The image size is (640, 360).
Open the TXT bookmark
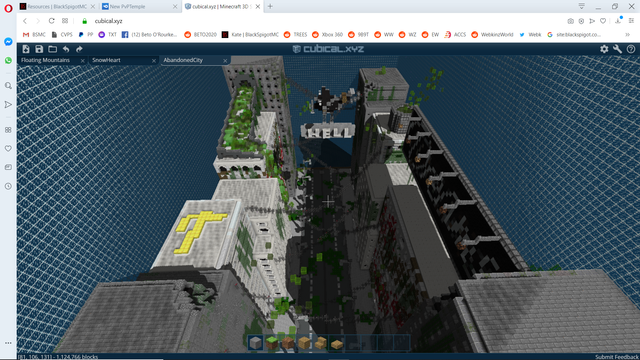coord(108,35)
